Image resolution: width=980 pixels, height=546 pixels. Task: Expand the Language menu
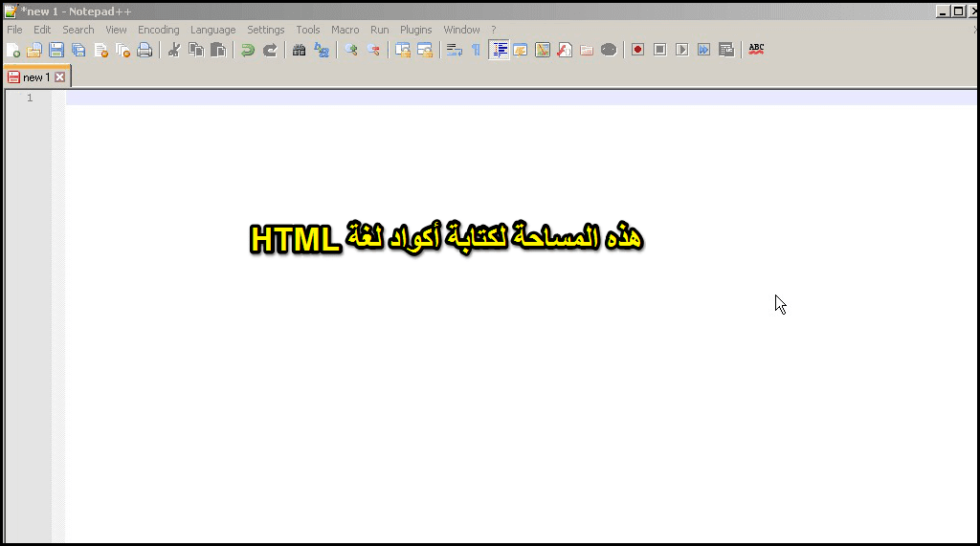(x=212, y=30)
